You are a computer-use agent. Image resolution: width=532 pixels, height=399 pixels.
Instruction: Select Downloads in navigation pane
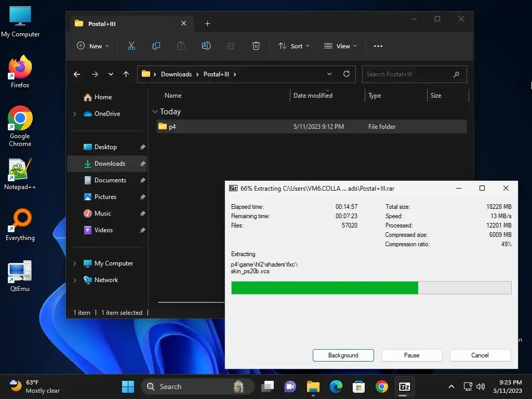107,164
